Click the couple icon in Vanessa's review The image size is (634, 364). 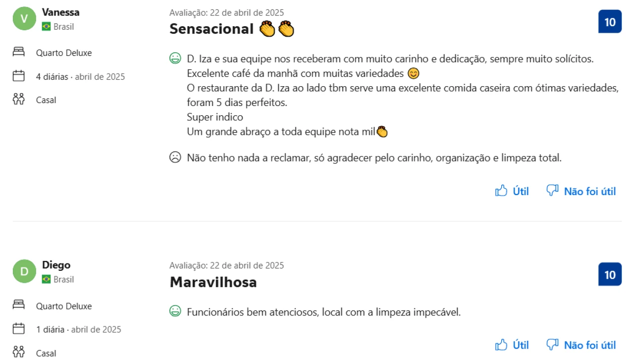click(x=18, y=100)
